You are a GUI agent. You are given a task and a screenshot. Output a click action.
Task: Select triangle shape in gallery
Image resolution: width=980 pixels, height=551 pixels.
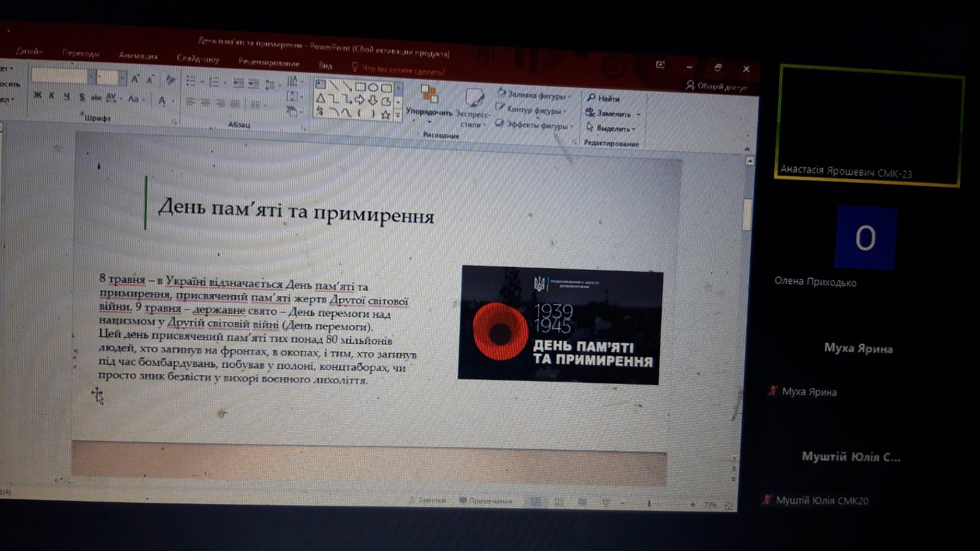coord(320,99)
